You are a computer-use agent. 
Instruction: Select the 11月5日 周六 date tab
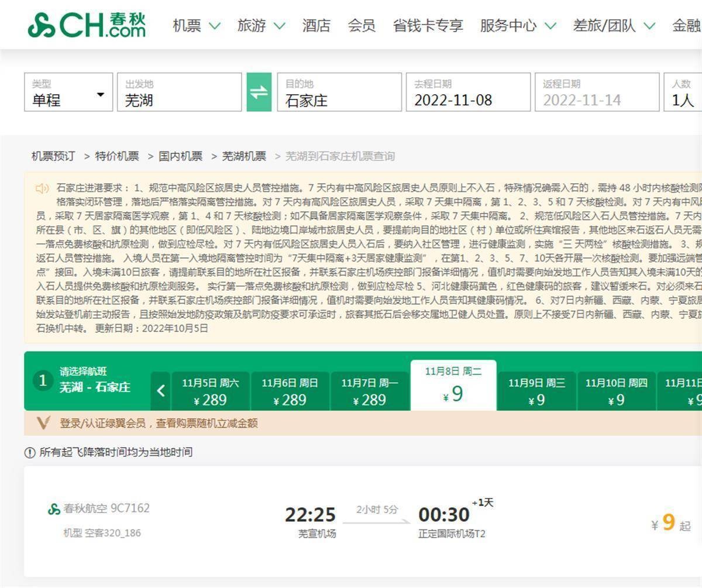click(210, 391)
